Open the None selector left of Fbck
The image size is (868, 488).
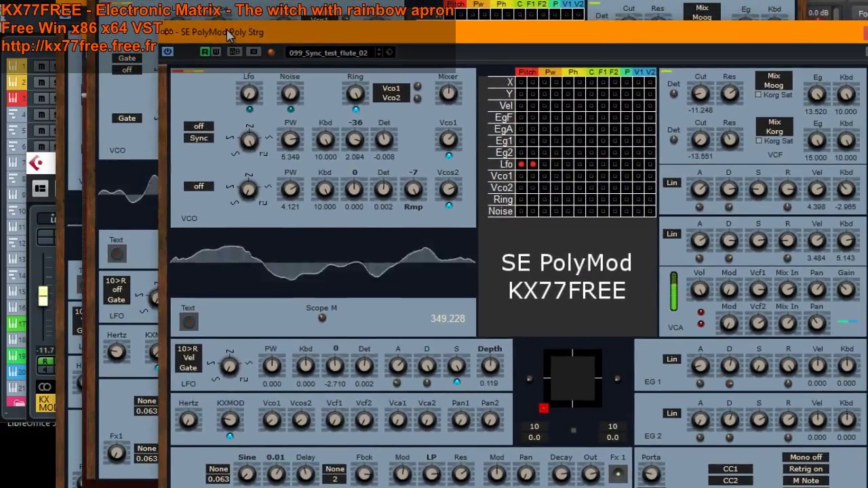(x=335, y=469)
